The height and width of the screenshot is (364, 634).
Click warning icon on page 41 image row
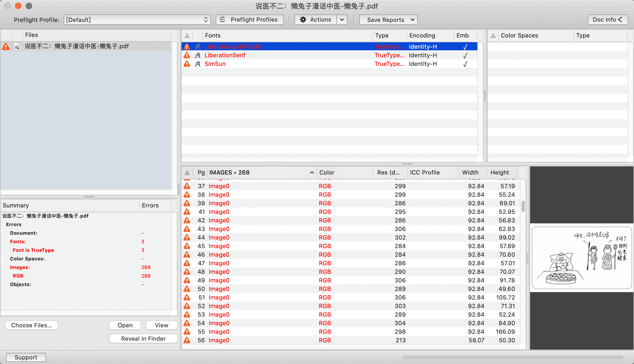pyautogui.click(x=187, y=212)
